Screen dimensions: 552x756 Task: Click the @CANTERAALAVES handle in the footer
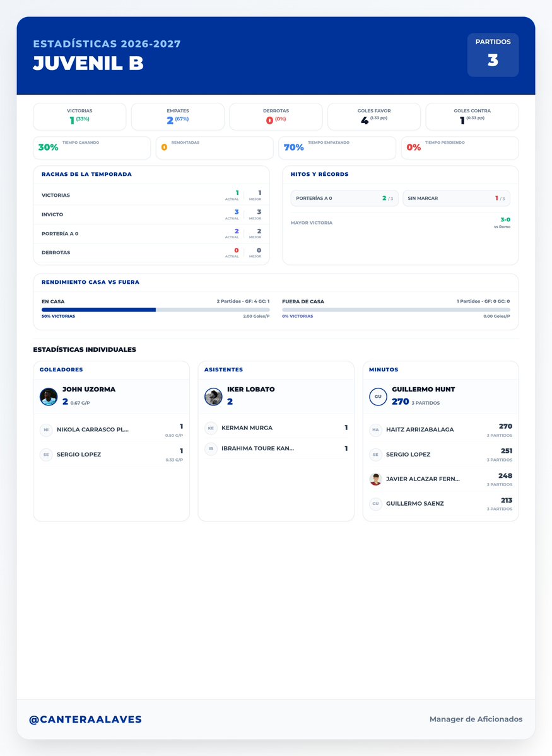(x=85, y=719)
